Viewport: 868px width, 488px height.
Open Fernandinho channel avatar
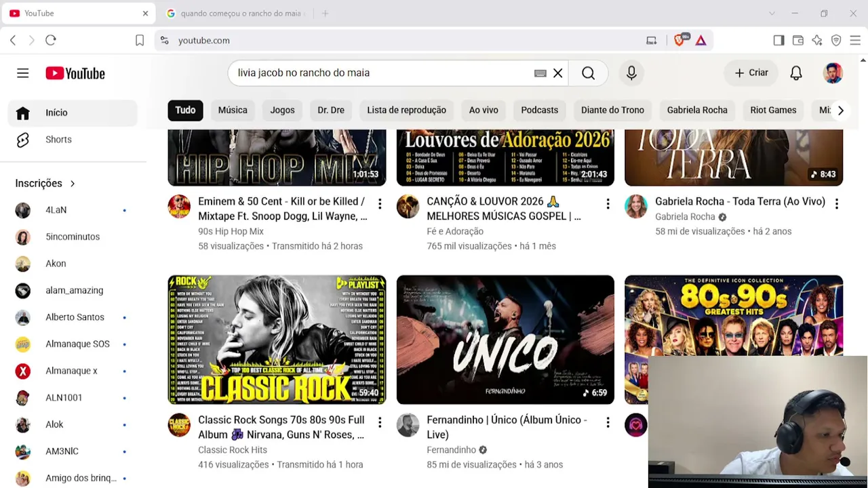pyautogui.click(x=408, y=425)
